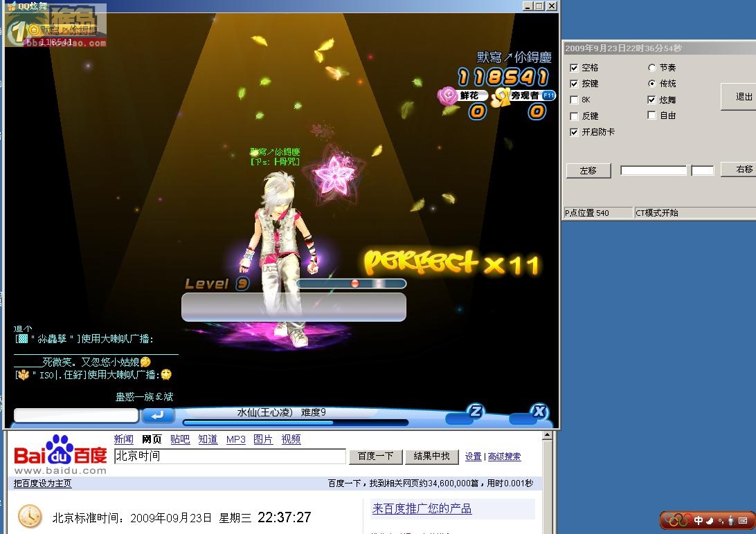Viewport: 756px width, 534px height.
Task: Click the 左移 button
Action: tap(588, 170)
